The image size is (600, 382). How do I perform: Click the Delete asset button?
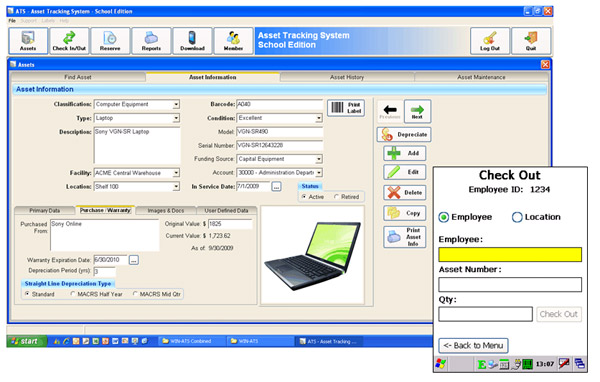405,193
